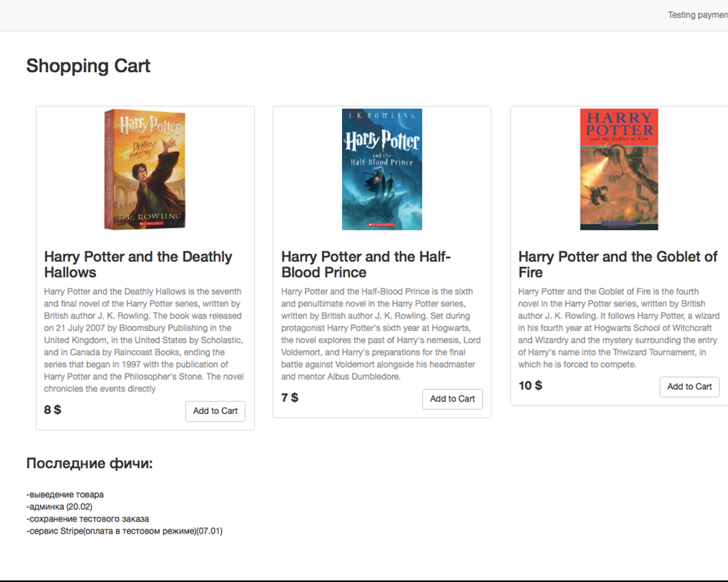Select the Harry Potter and the Deathly Hallows title
The height and width of the screenshot is (582, 728).
click(x=138, y=264)
